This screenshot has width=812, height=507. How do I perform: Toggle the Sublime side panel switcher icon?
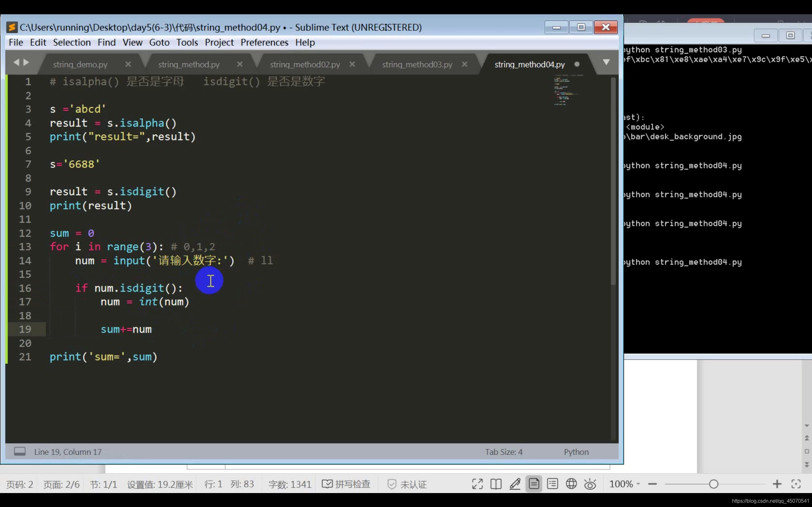click(x=20, y=451)
